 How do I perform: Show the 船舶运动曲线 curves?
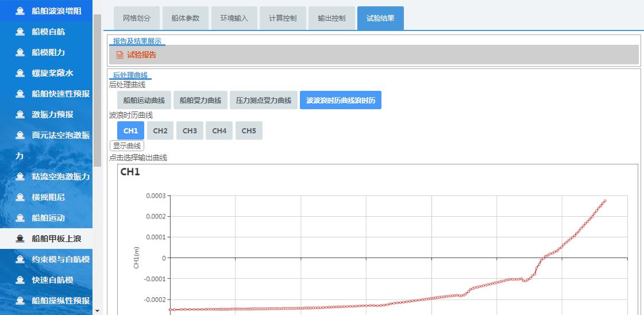tap(144, 100)
